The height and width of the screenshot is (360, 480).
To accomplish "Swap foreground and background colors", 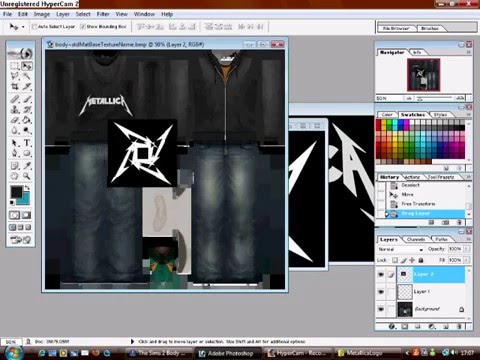I will 28,188.
